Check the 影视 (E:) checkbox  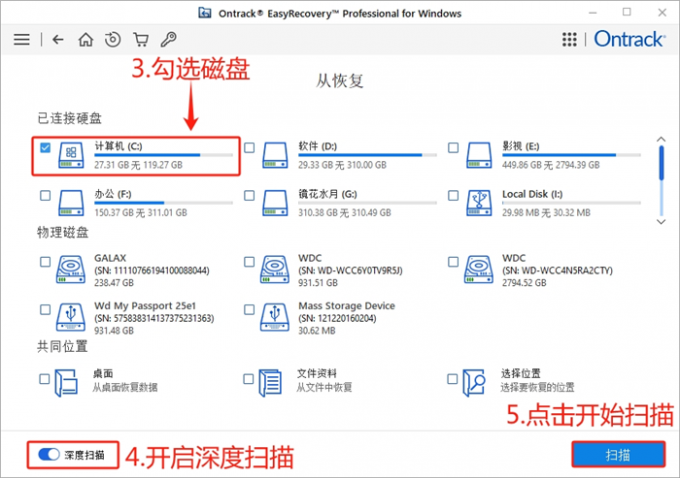point(453,148)
